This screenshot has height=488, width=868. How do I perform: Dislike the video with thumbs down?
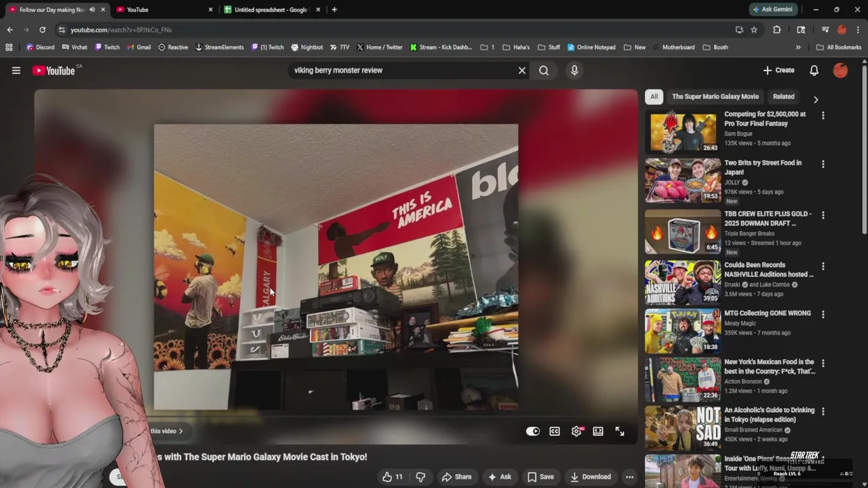tap(420, 477)
